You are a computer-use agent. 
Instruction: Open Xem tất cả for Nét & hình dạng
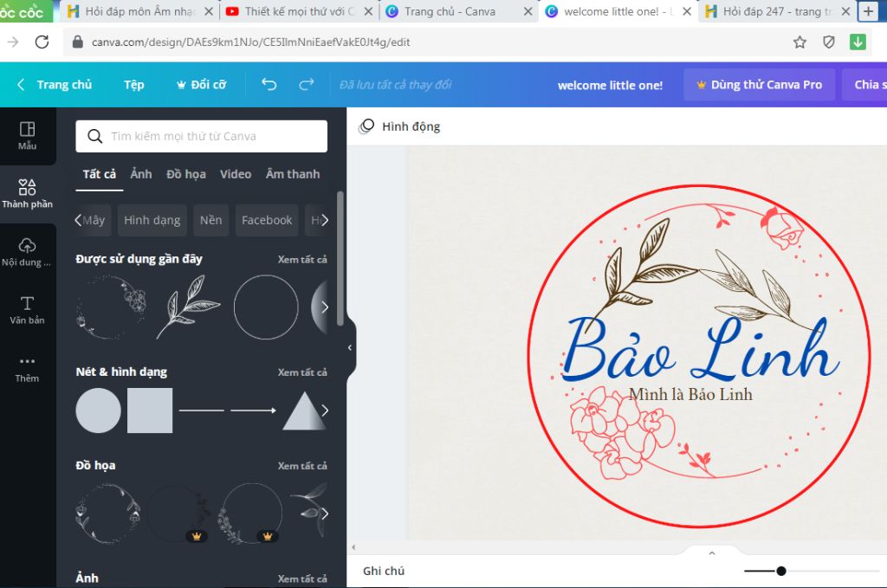tap(302, 372)
